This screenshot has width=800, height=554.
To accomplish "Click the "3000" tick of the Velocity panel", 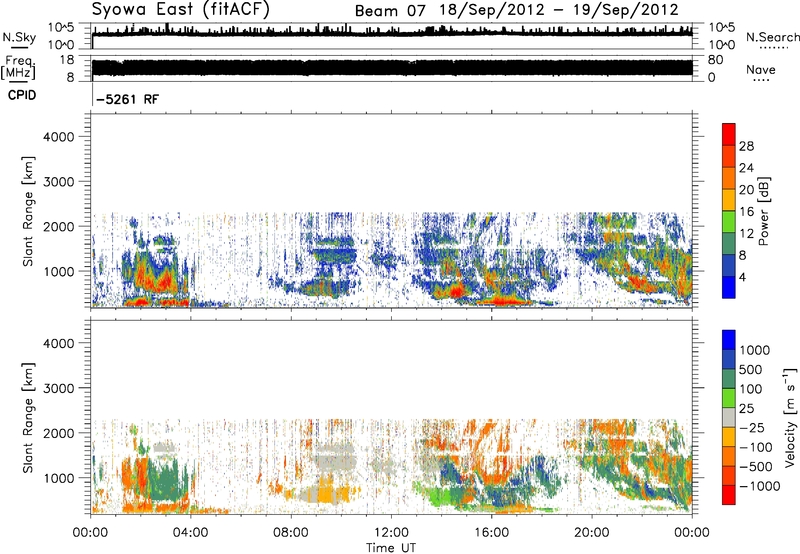I will point(58,388).
